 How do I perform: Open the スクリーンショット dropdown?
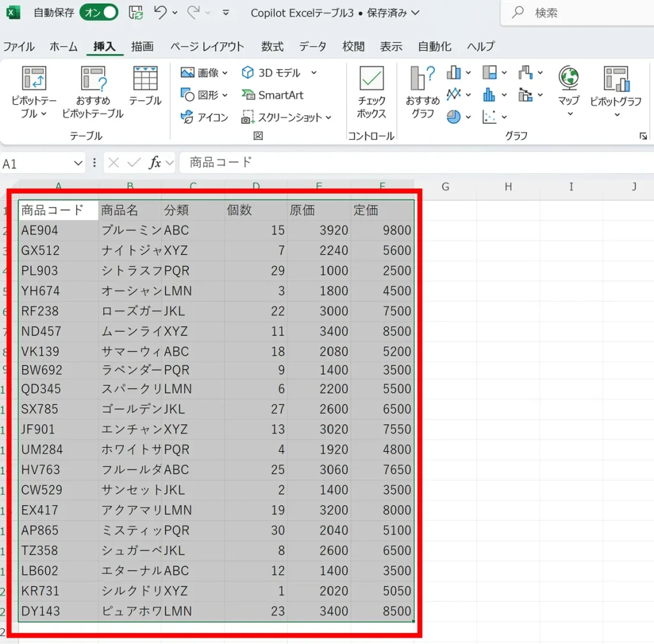pyautogui.click(x=328, y=118)
